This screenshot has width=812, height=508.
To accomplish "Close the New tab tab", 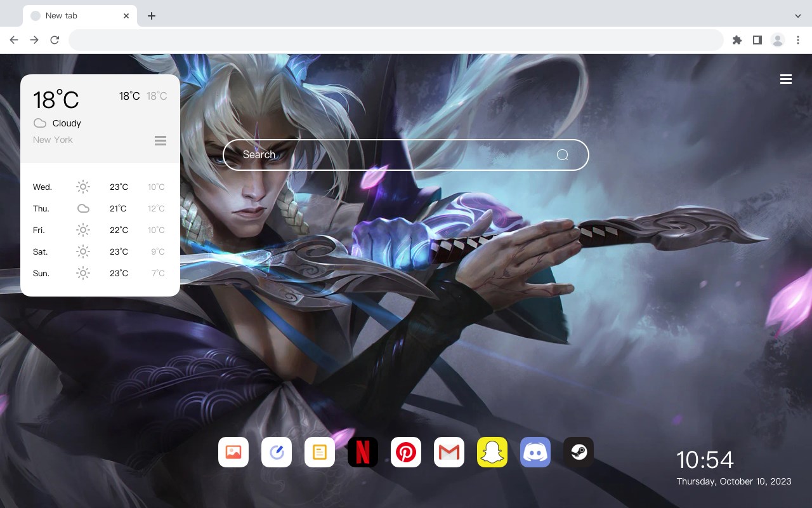I will pyautogui.click(x=126, y=16).
